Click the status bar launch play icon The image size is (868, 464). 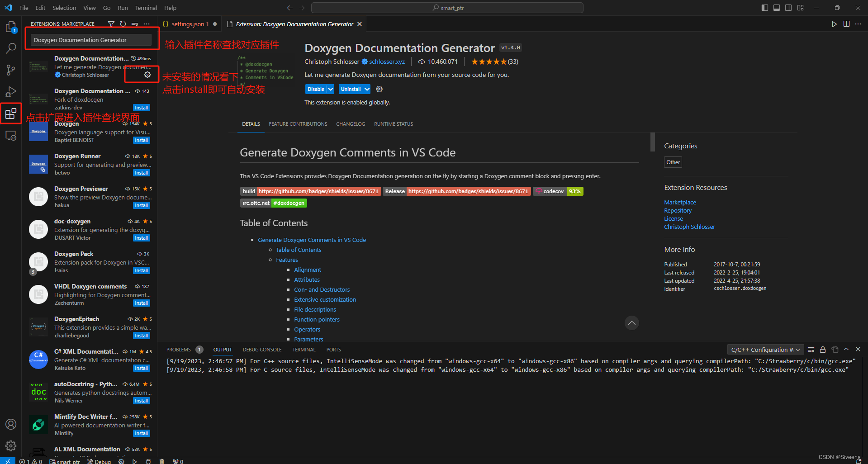coord(135,461)
